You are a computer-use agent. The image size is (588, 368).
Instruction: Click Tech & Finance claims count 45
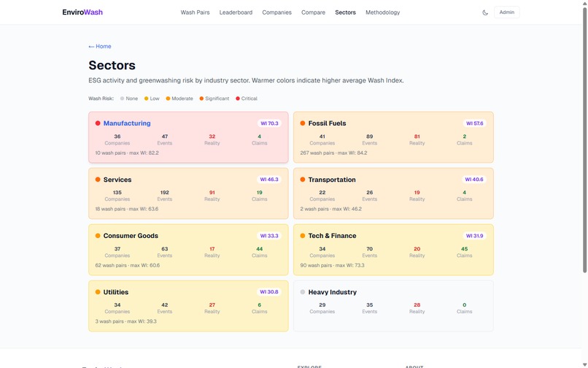click(464, 248)
